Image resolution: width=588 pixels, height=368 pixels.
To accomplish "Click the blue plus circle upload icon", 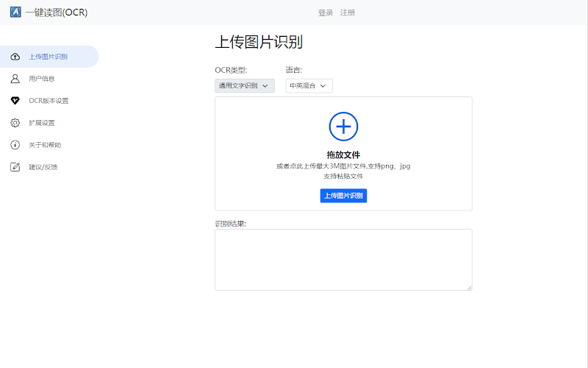I will point(343,127).
